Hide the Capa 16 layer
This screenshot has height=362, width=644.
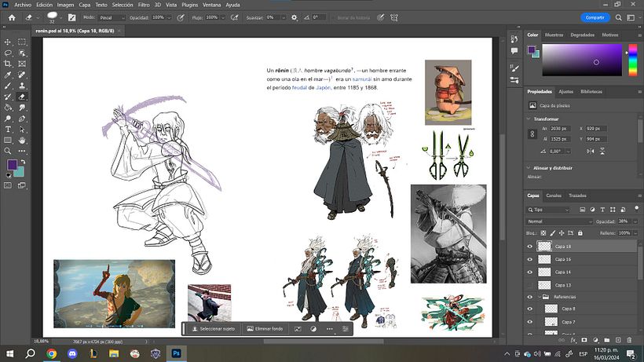coord(530,259)
